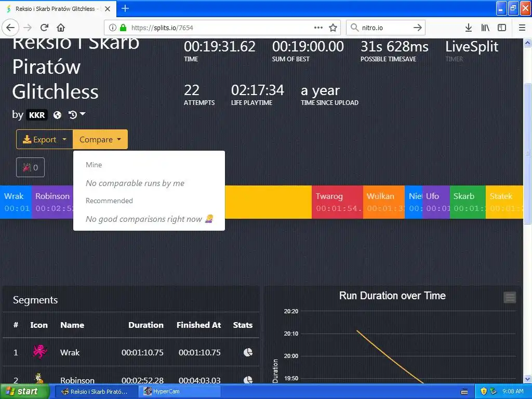
Task: Click the Name column header
Action: coord(72,325)
